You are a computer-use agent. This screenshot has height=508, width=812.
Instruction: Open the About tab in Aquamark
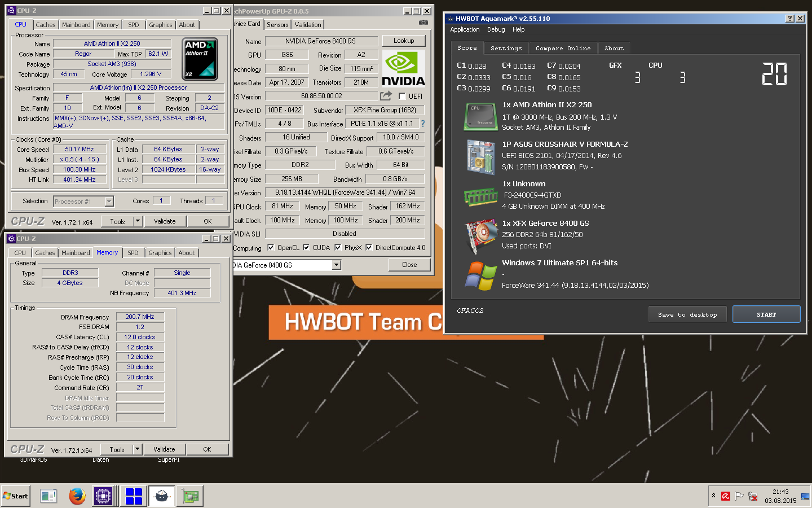614,49
